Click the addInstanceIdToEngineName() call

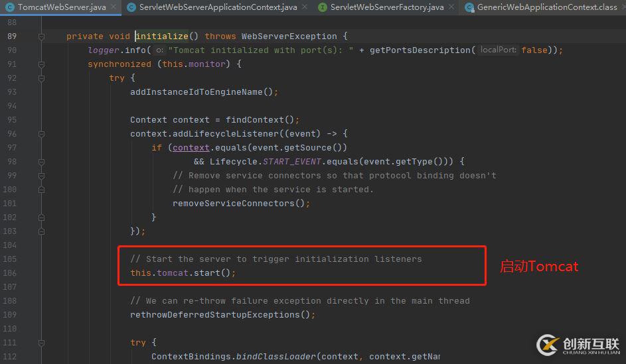point(202,92)
